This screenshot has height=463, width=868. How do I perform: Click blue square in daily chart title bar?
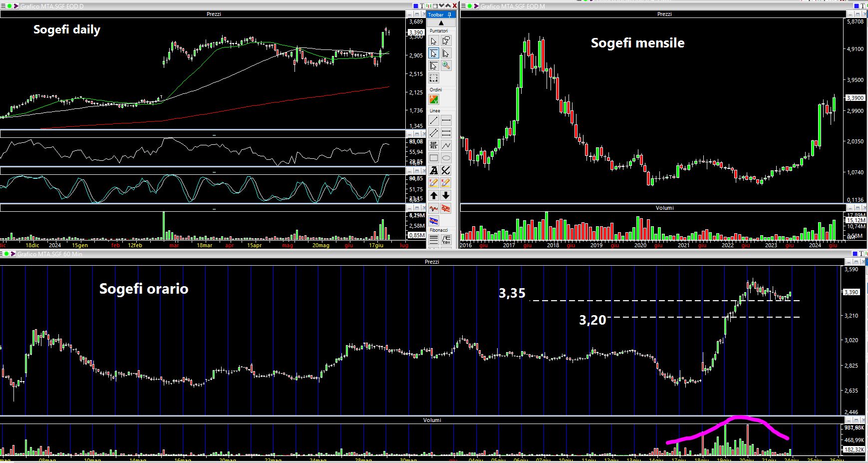point(416,6)
